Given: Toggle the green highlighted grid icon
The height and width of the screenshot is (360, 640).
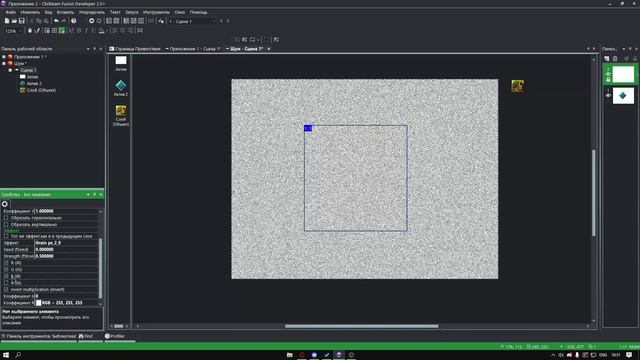Looking at the screenshot, I should [62, 31].
